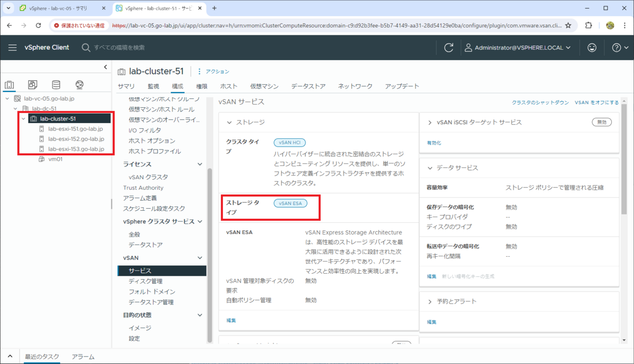634x364 pixels.
Task: Select 仮想マシン/ホスト ルール menu entry
Action: pos(161,109)
